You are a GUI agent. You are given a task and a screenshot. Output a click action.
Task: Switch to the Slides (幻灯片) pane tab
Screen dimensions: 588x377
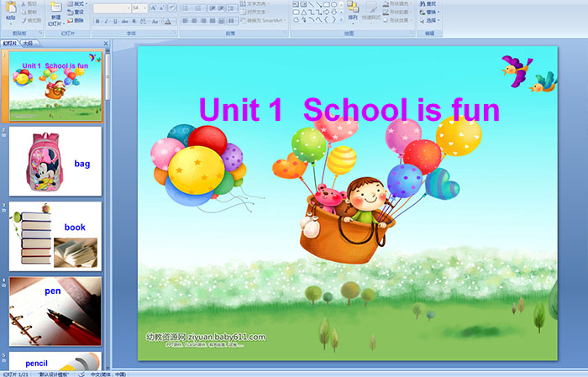(x=10, y=44)
